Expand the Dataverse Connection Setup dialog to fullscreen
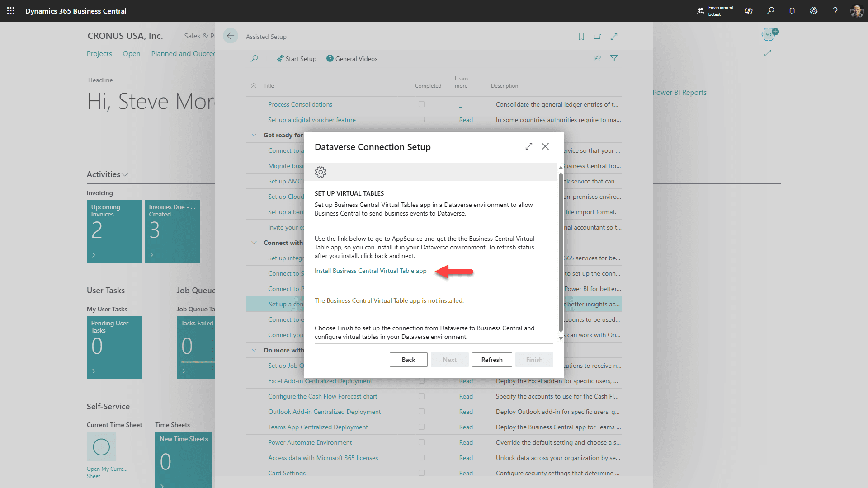The height and width of the screenshot is (488, 868). pyautogui.click(x=529, y=146)
